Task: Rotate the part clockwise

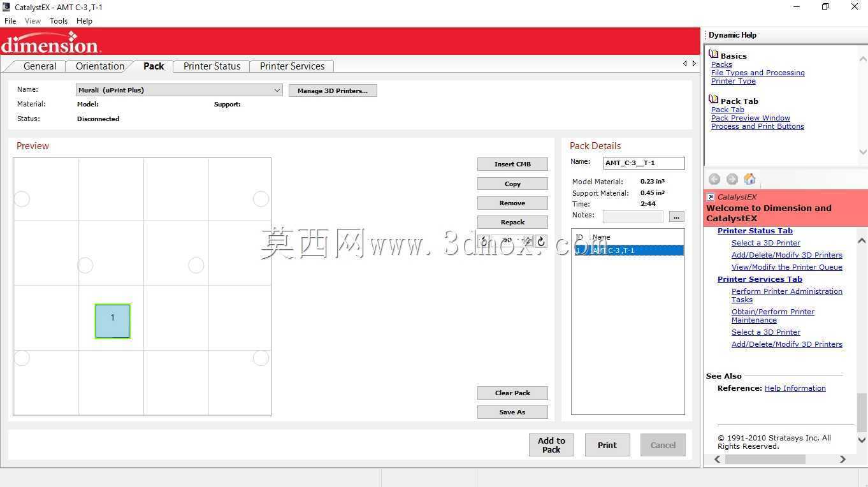Action: (541, 241)
